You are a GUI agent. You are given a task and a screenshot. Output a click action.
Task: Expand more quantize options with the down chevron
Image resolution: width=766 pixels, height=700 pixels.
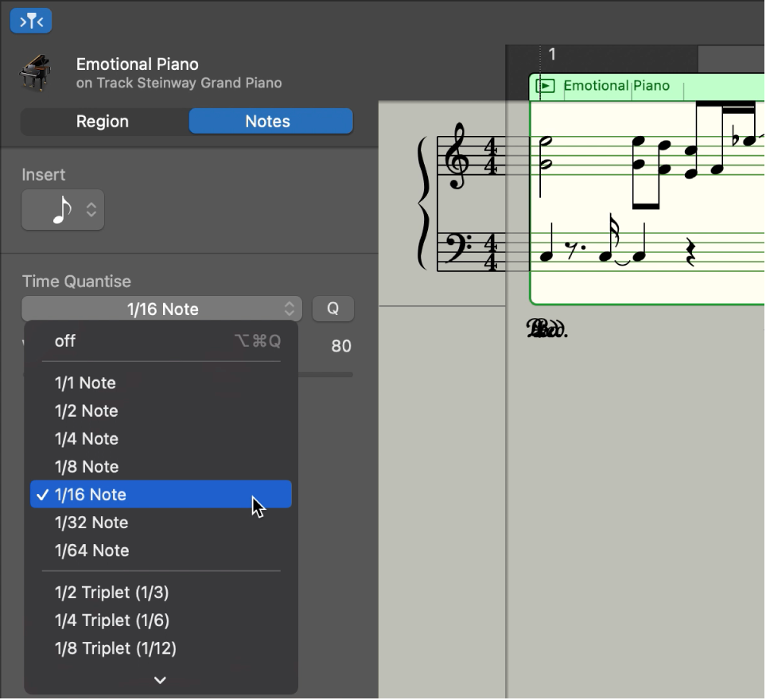pos(159,680)
